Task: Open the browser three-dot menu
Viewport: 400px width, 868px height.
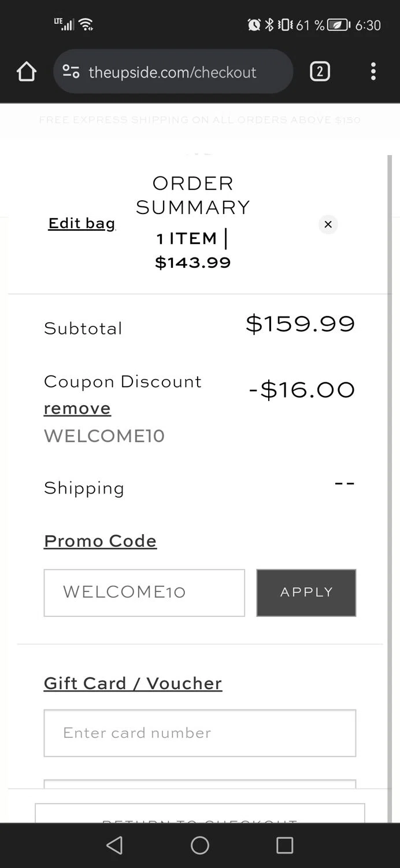Action: click(373, 72)
